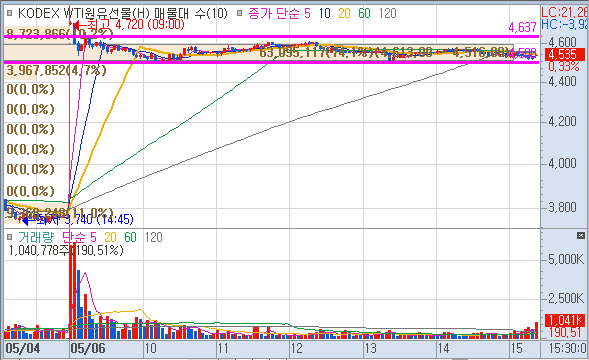Click the 5,000K volume axis label

(x=566, y=260)
